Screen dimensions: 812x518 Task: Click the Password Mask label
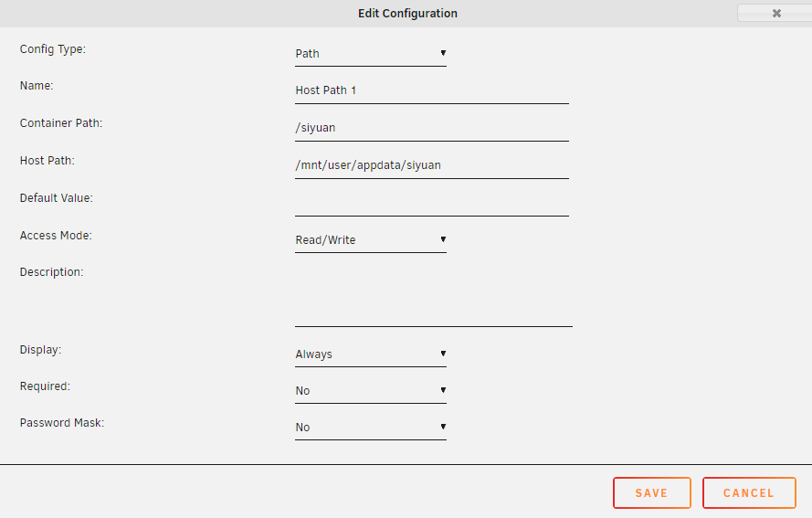coord(62,424)
